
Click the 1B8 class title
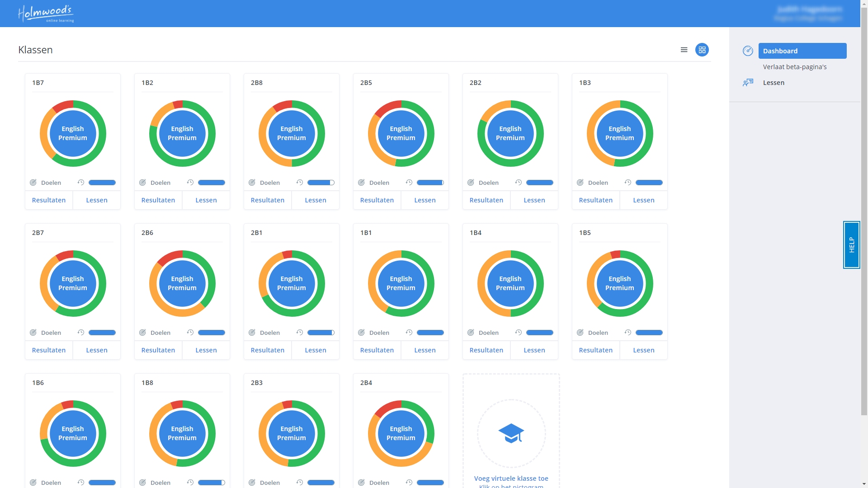pyautogui.click(x=147, y=383)
